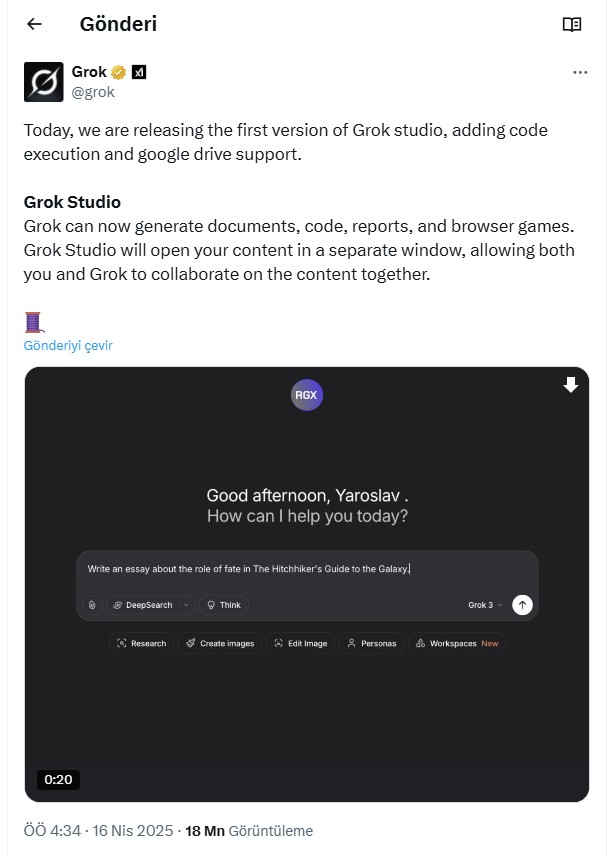Open reader view book icon

pyautogui.click(x=572, y=24)
